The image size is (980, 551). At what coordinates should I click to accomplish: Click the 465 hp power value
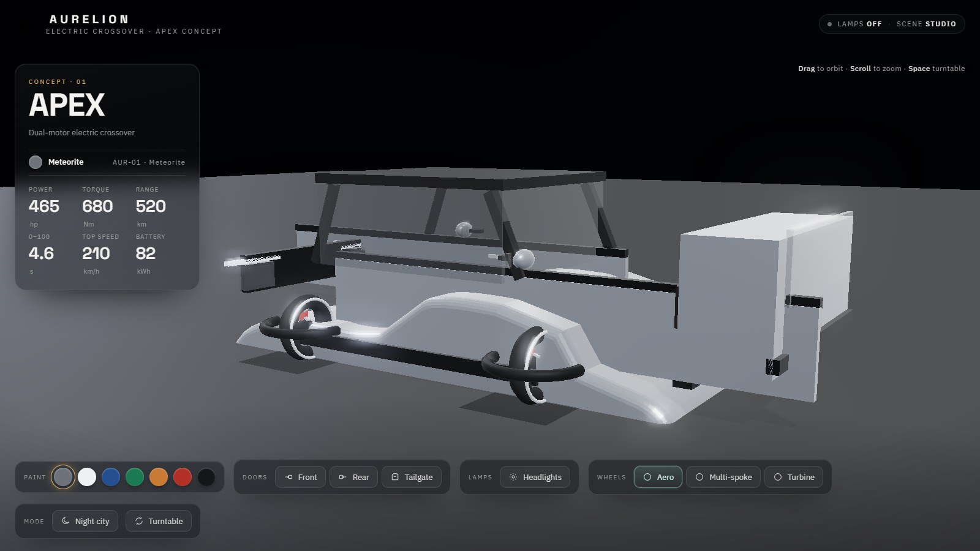pyautogui.click(x=44, y=206)
